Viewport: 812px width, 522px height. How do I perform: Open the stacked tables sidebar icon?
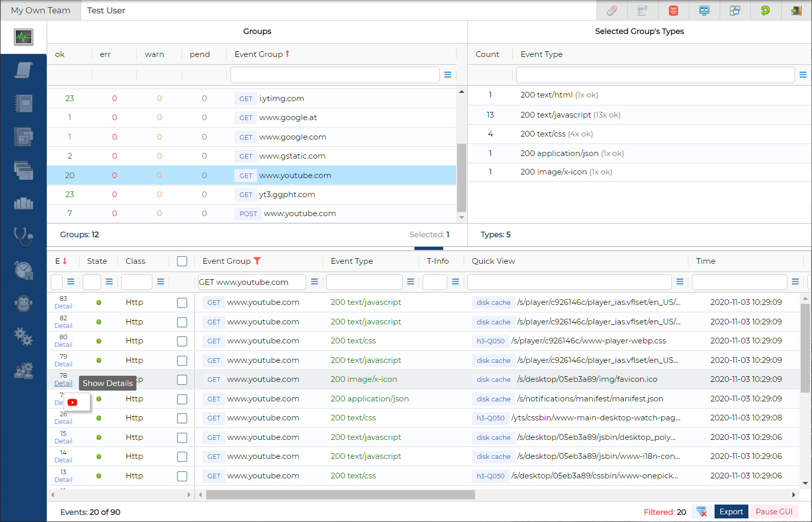point(24,170)
